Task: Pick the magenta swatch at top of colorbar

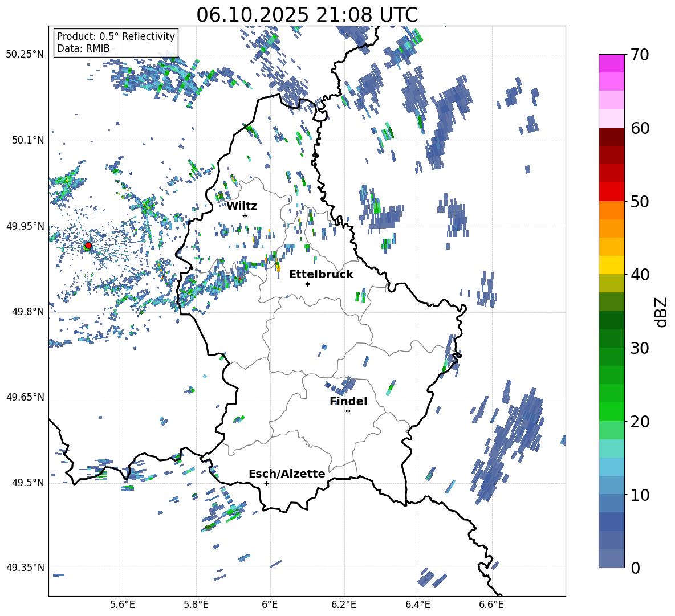Action: [x=611, y=63]
